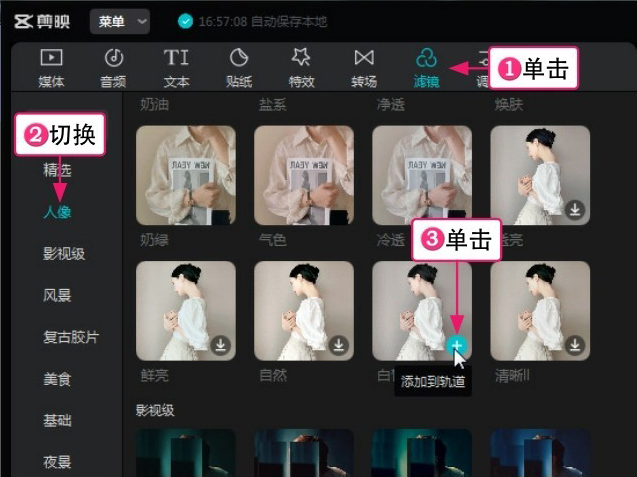Select the 风景 landscape category

coord(57,295)
